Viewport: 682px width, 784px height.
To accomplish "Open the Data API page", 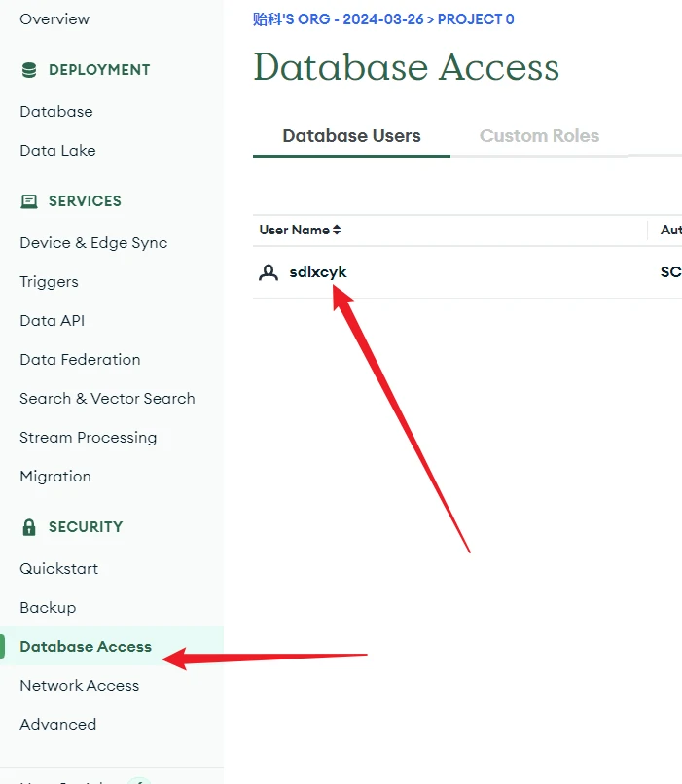I will click(53, 321).
